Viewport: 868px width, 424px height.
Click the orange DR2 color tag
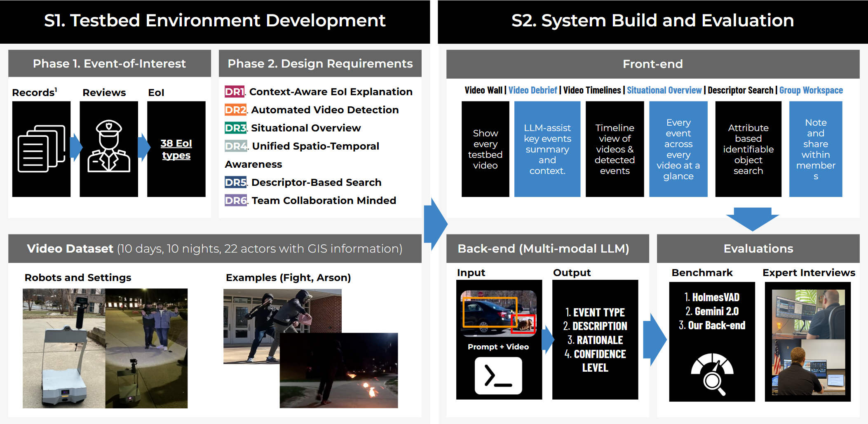coord(235,110)
